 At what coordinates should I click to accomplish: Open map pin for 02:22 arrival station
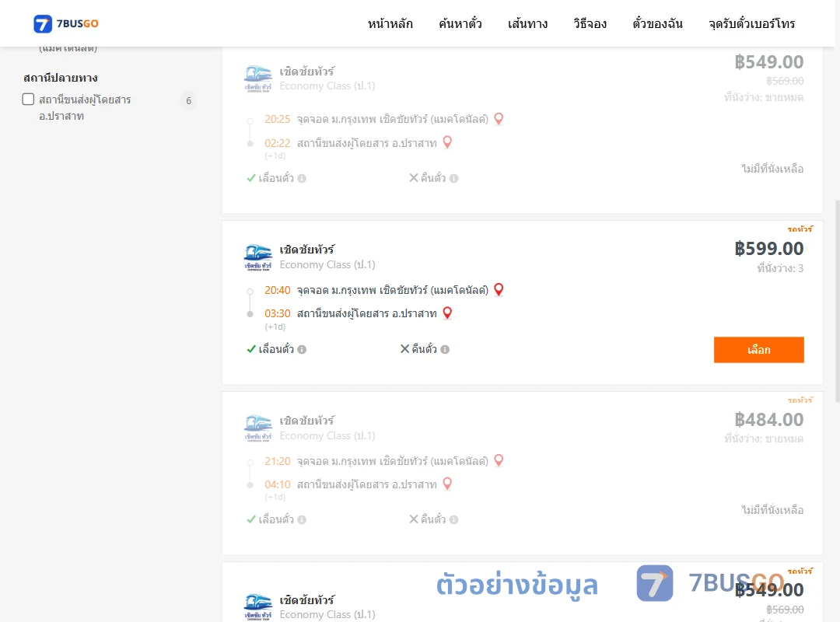[x=447, y=142]
